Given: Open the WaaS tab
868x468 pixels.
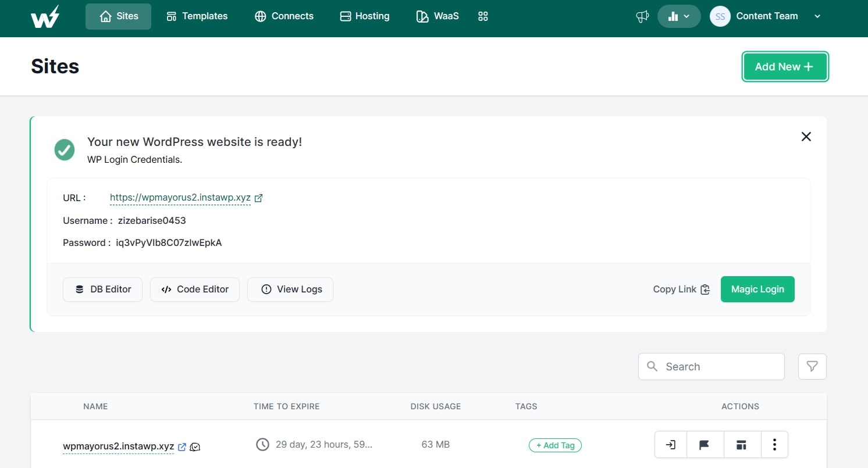Looking at the screenshot, I should click(x=437, y=16).
